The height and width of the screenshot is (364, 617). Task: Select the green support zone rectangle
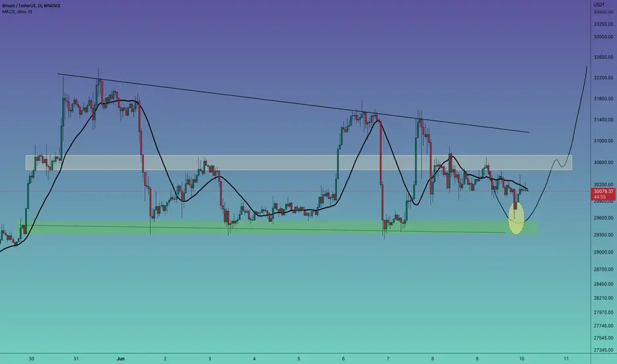[277, 228]
